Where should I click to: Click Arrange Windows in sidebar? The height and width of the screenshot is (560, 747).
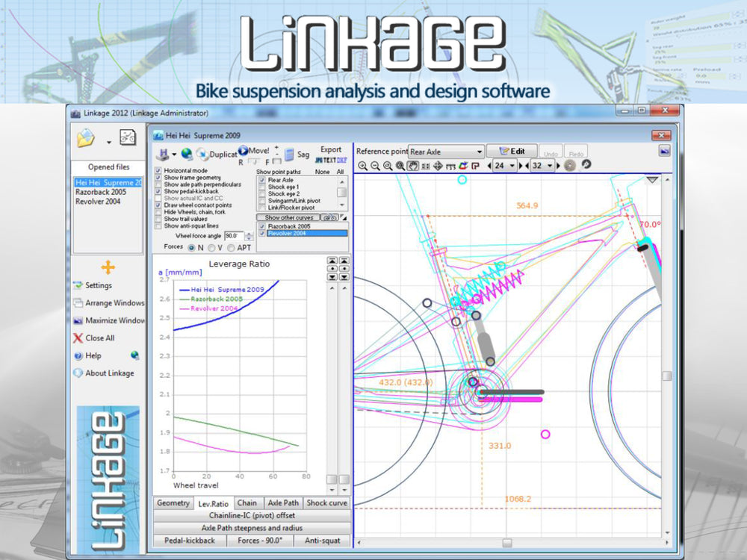108,303
